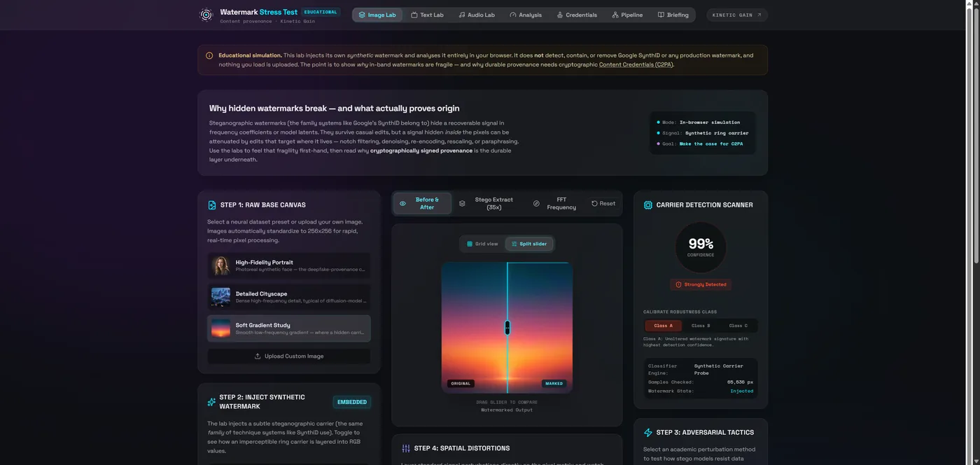Click the Reset button
This screenshot has width=980, height=465.
point(603,204)
